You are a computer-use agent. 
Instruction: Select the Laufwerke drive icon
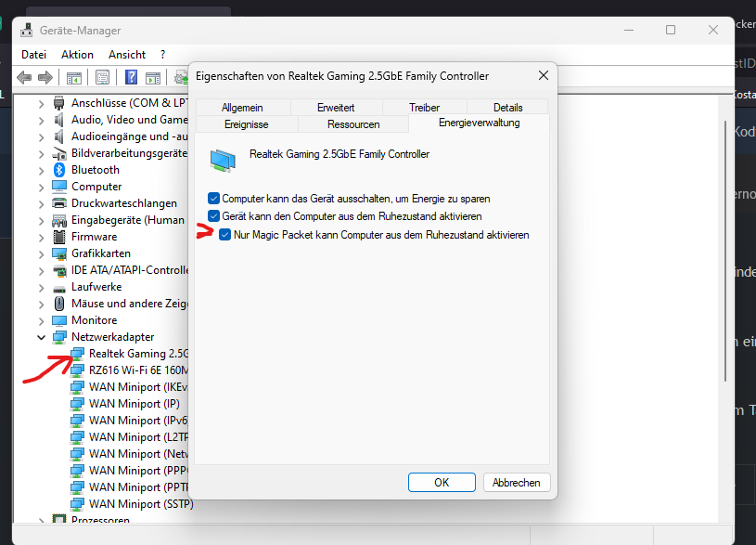click(x=59, y=288)
